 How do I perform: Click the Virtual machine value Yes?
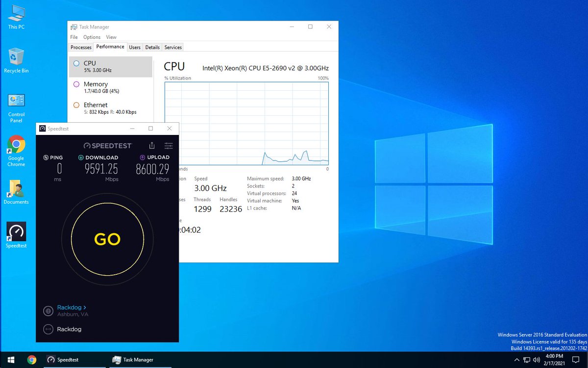295,201
